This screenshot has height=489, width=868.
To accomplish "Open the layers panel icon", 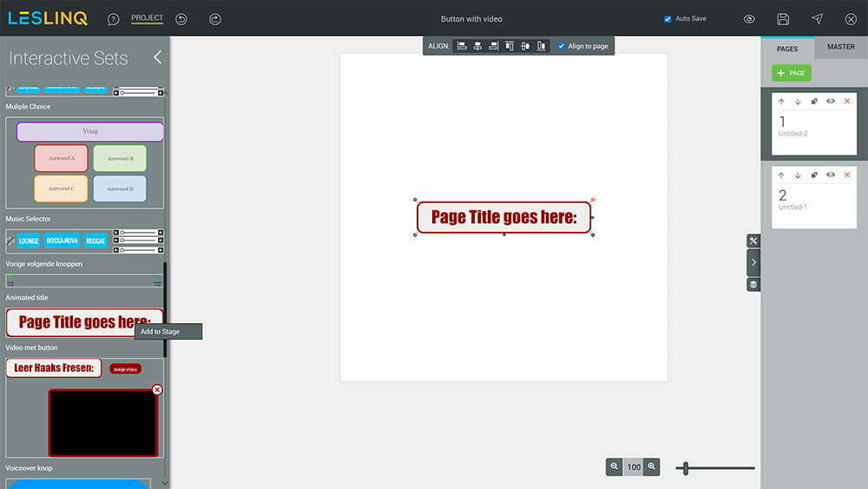I will 753,284.
